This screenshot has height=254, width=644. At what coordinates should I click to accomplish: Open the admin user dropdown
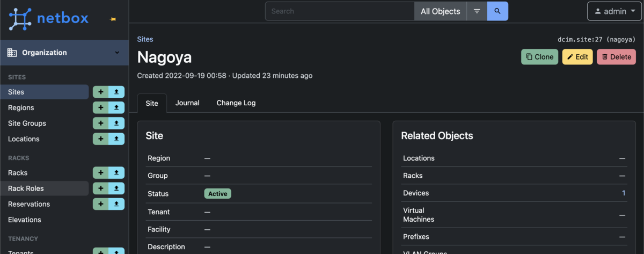point(614,11)
